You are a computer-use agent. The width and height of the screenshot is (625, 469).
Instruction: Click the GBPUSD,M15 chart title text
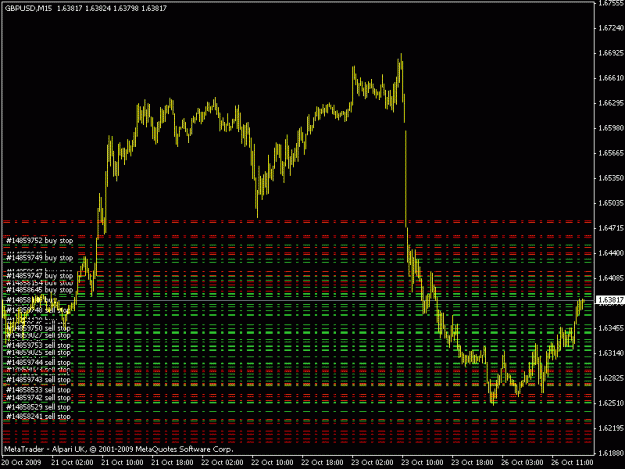[x=28, y=8]
